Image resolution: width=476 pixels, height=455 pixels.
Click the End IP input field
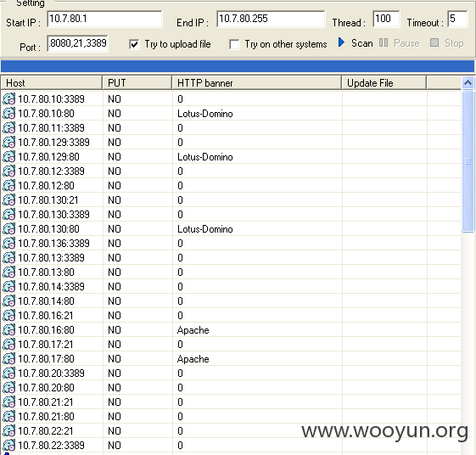(271, 19)
